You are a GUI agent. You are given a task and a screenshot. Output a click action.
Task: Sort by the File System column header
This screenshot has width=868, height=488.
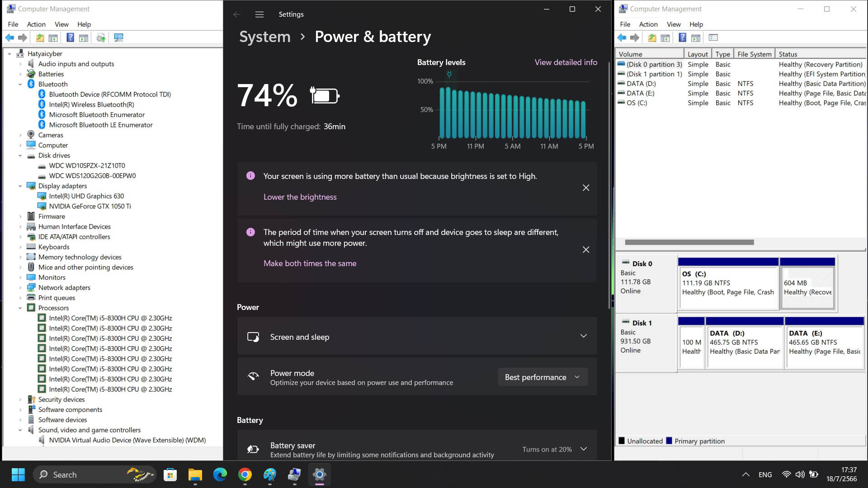click(754, 54)
